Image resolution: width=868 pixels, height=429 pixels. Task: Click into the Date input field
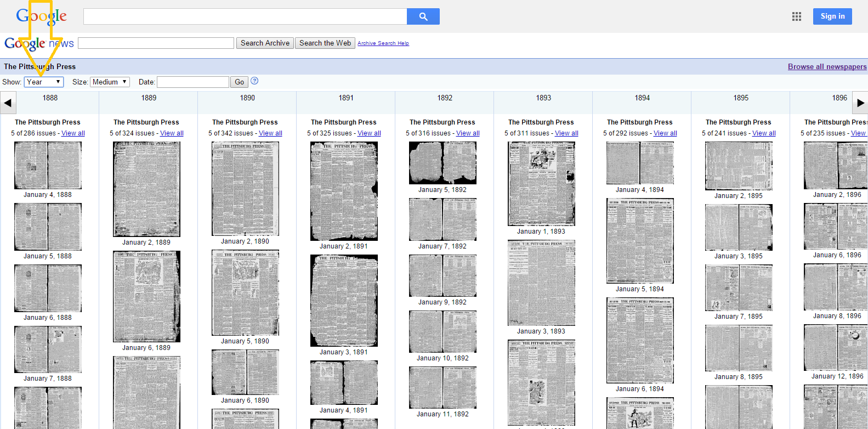[x=193, y=82]
